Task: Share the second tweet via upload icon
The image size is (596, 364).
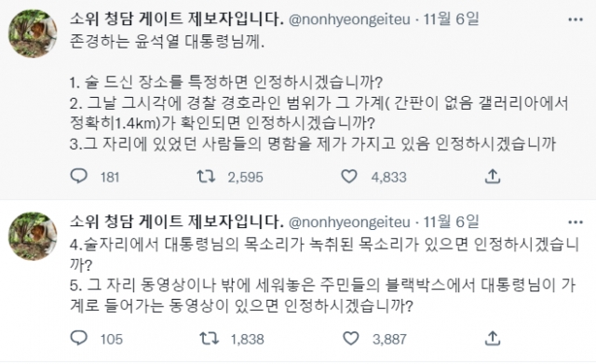Action: pyautogui.click(x=493, y=338)
